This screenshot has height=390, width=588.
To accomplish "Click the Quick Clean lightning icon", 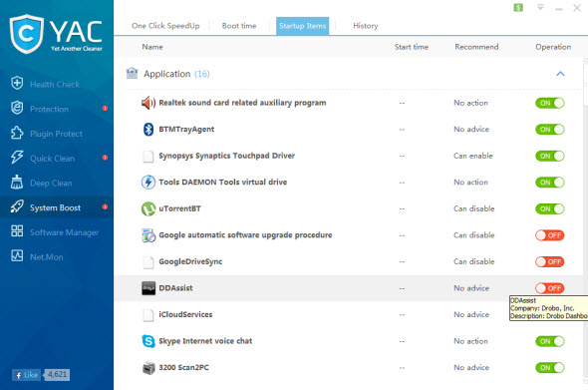I will click(17, 158).
